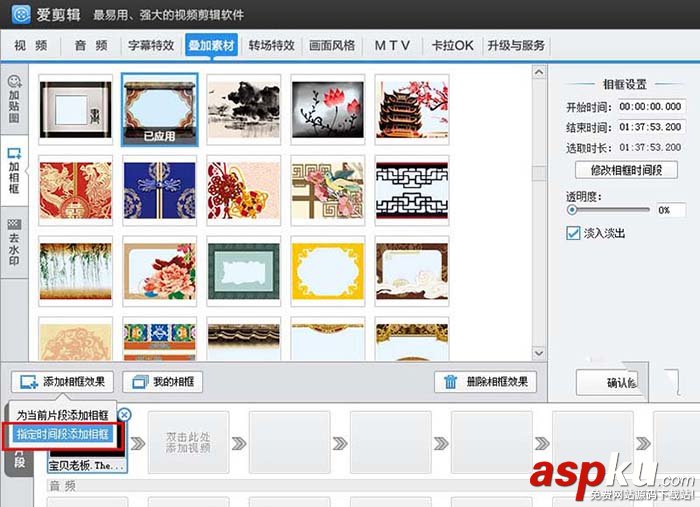Select the yellow ornate oval frame
Viewport: 700px width, 507px height.
click(x=328, y=271)
